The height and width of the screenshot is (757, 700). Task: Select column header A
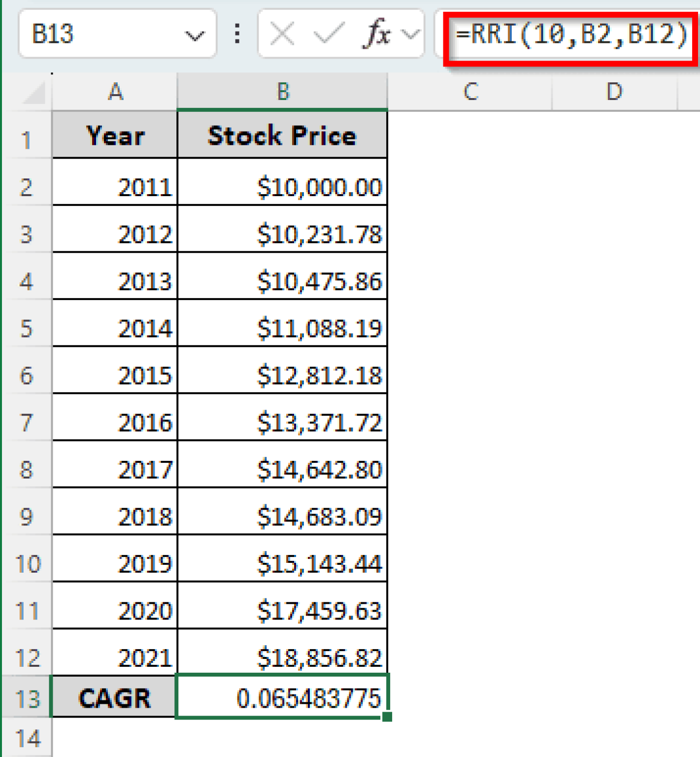click(114, 92)
